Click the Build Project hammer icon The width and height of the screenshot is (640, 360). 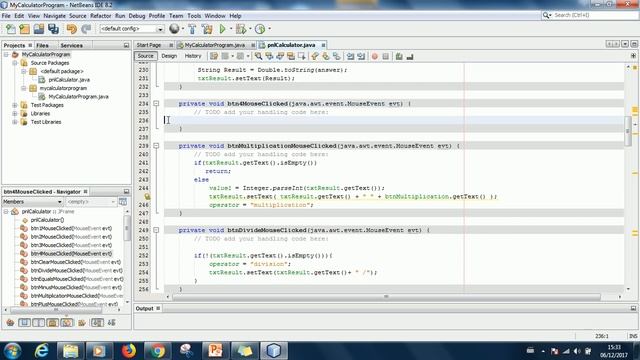pyautogui.click(x=192, y=29)
